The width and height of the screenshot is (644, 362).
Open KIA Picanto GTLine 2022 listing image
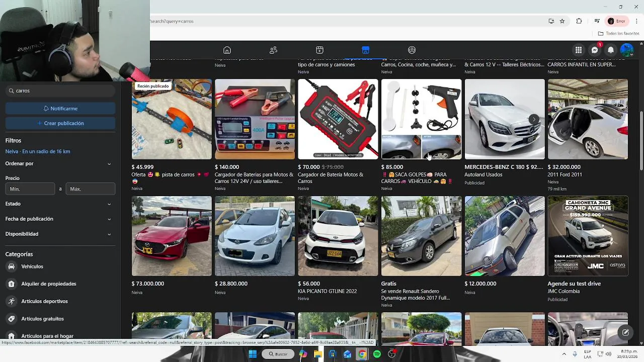click(338, 236)
